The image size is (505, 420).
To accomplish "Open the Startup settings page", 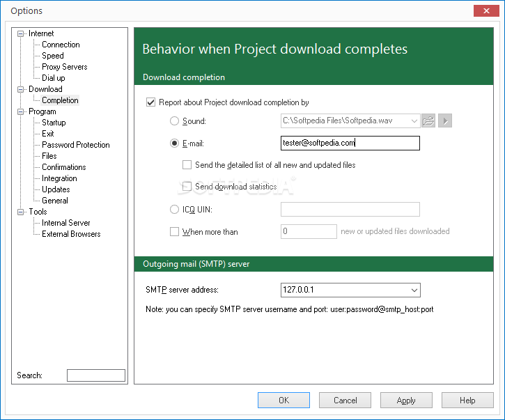I will tap(54, 123).
